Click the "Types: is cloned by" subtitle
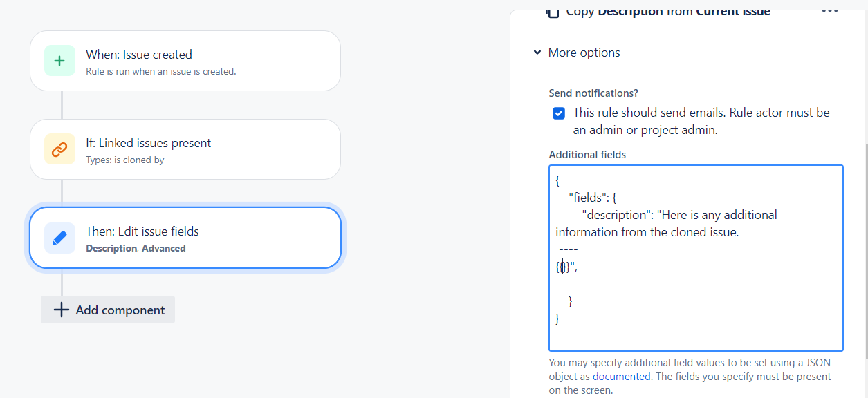 pyautogui.click(x=125, y=160)
